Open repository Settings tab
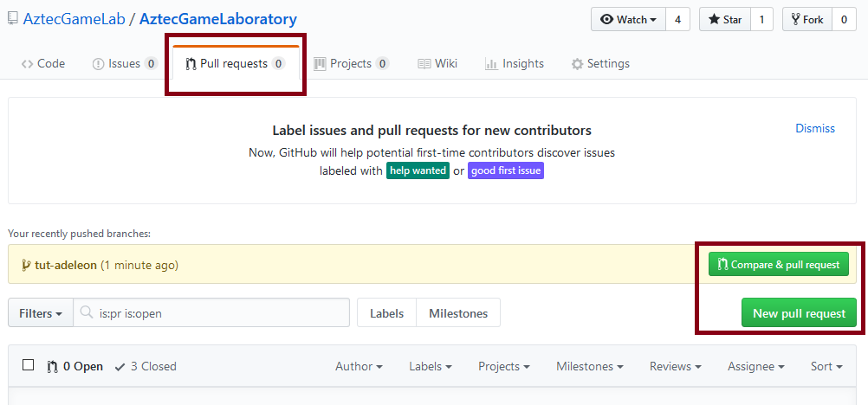This screenshot has width=868, height=405. 600,64
